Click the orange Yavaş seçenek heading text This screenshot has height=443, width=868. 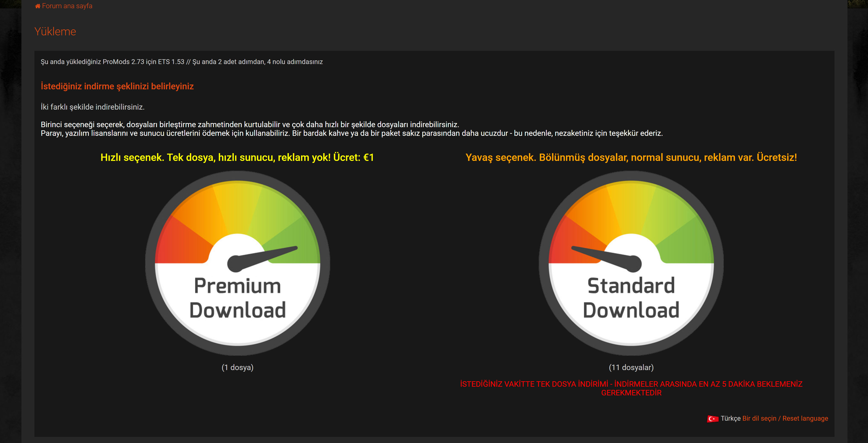click(x=631, y=157)
